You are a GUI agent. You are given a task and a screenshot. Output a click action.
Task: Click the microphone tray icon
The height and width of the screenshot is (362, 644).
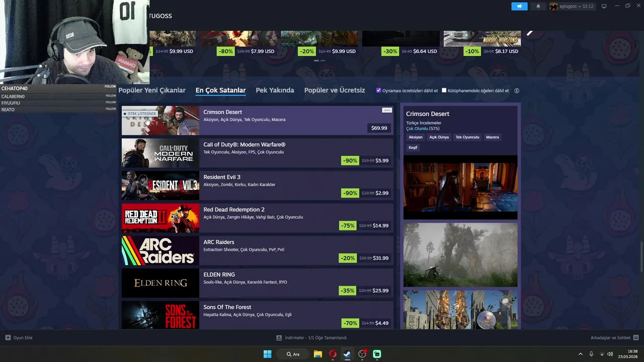(x=591, y=354)
